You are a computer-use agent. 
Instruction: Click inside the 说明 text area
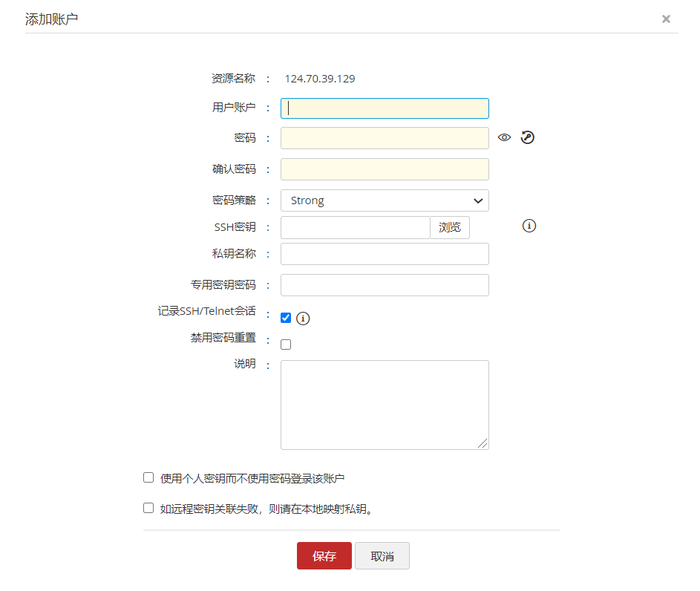tap(385, 405)
